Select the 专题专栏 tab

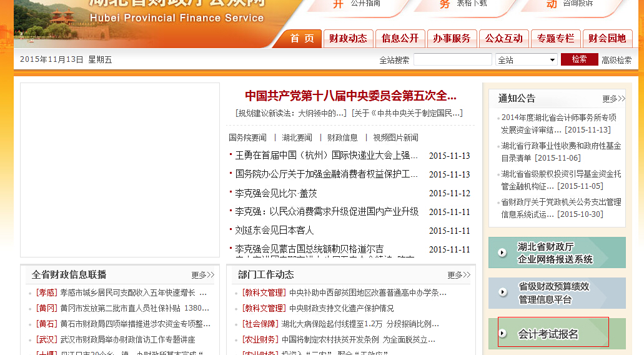pos(555,39)
